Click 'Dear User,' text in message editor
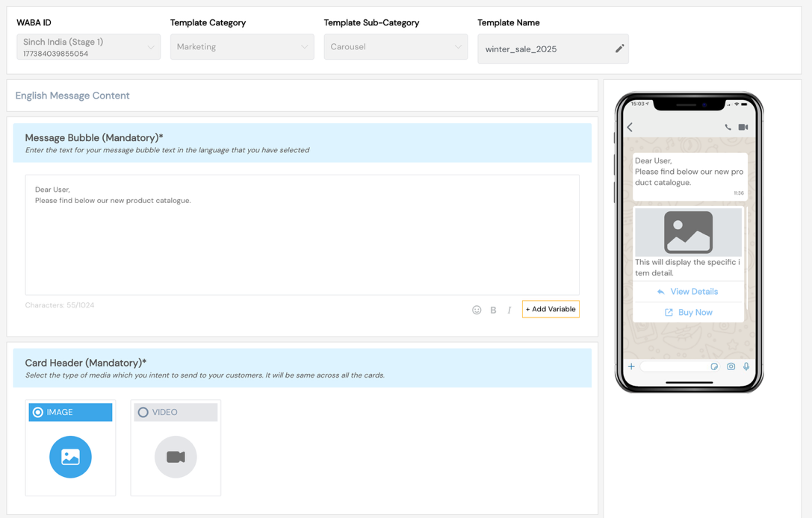Image resolution: width=812 pixels, height=518 pixels. click(x=52, y=190)
